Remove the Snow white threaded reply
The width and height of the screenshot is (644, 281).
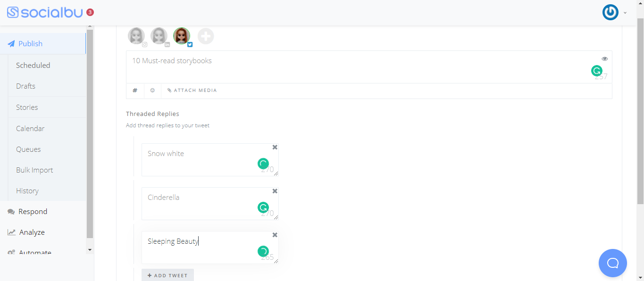tap(275, 148)
